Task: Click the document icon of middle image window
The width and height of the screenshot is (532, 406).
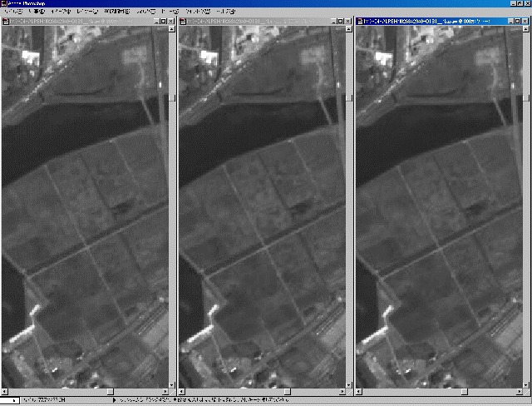Action: click(183, 22)
